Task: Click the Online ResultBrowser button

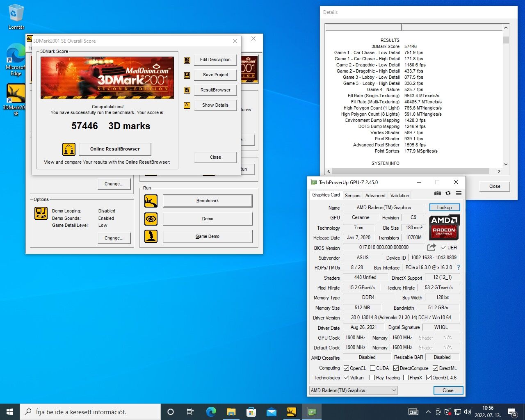Action: [115, 149]
